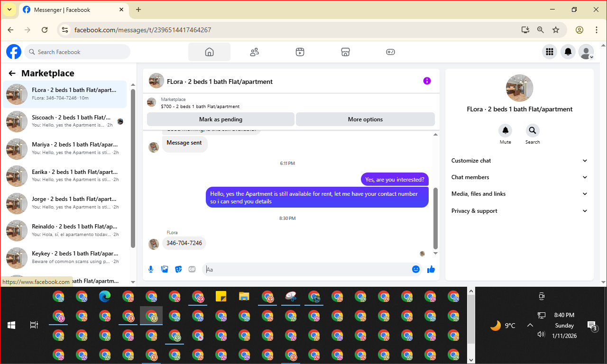Click the conversation list scrollbar
This screenshot has width=607, height=364.
[x=133, y=168]
